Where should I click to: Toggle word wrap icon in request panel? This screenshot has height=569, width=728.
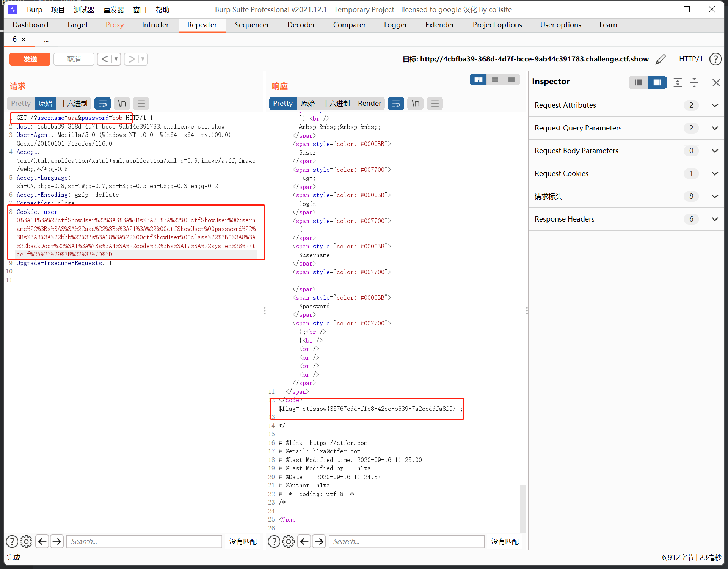(x=102, y=104)
